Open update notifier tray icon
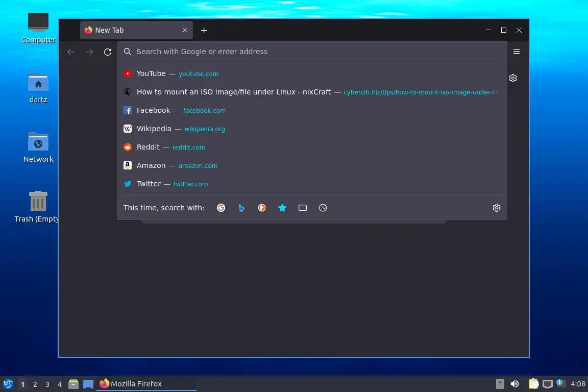588x392 pixels. (x=560, y=383)
